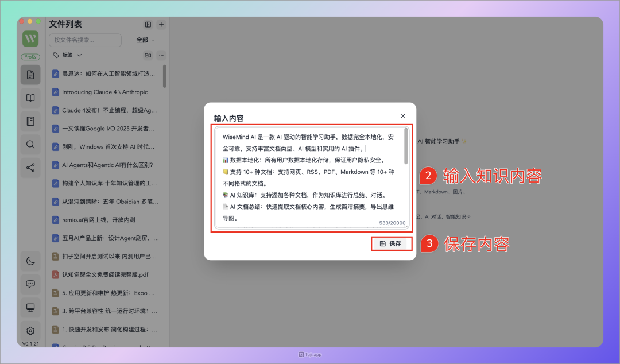This screenshot has height=364, width=620.
Task: Click the tag icon beside 标签
Action: (x=56, y=55)
